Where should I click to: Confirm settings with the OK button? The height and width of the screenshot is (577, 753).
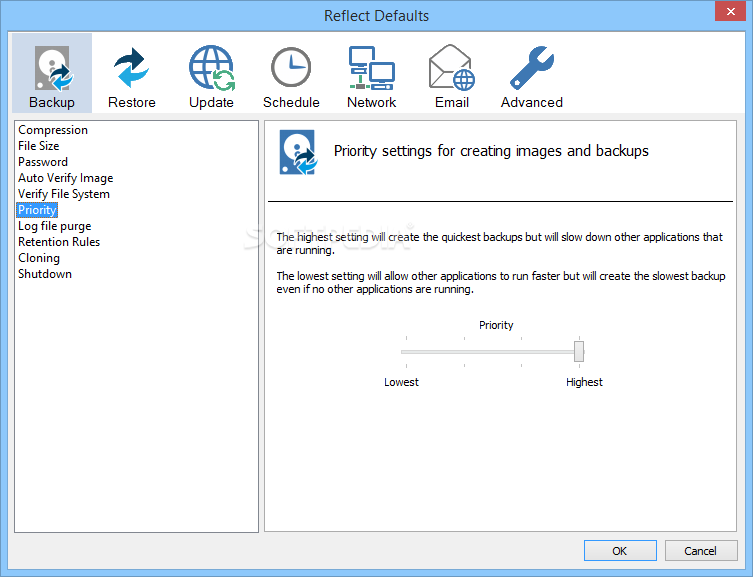click(x=620, y=551)
